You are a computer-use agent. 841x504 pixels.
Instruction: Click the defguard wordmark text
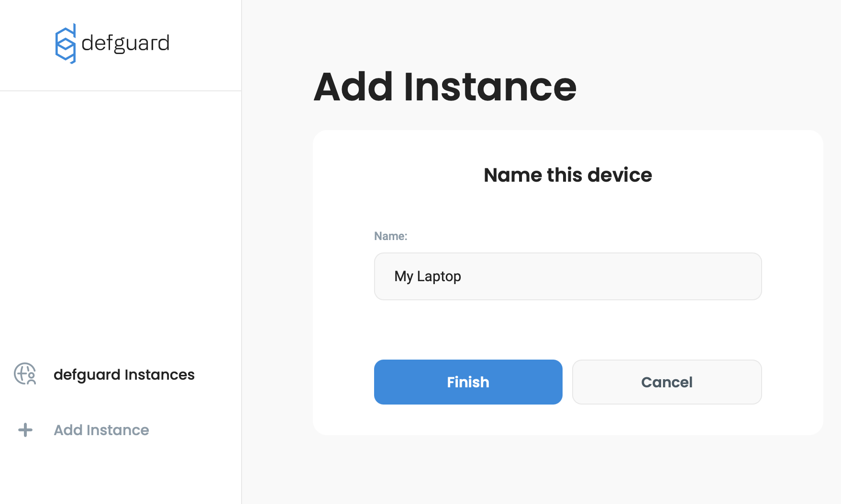(125, 44)
